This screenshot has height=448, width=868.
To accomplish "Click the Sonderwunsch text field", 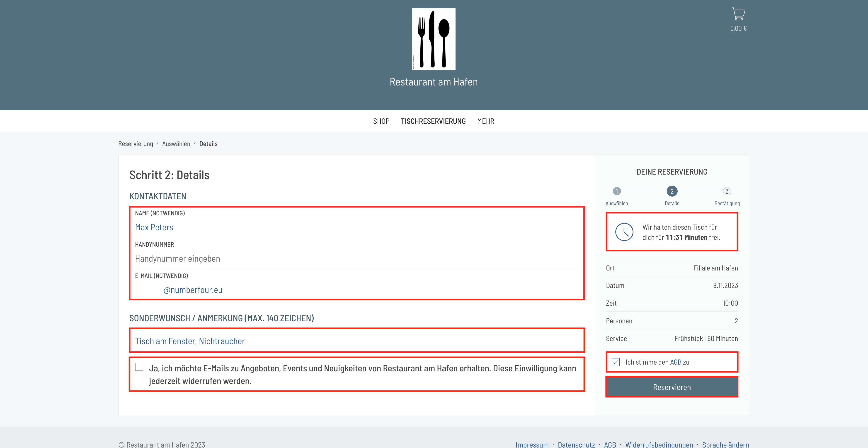I will click(x=357, y=341).
